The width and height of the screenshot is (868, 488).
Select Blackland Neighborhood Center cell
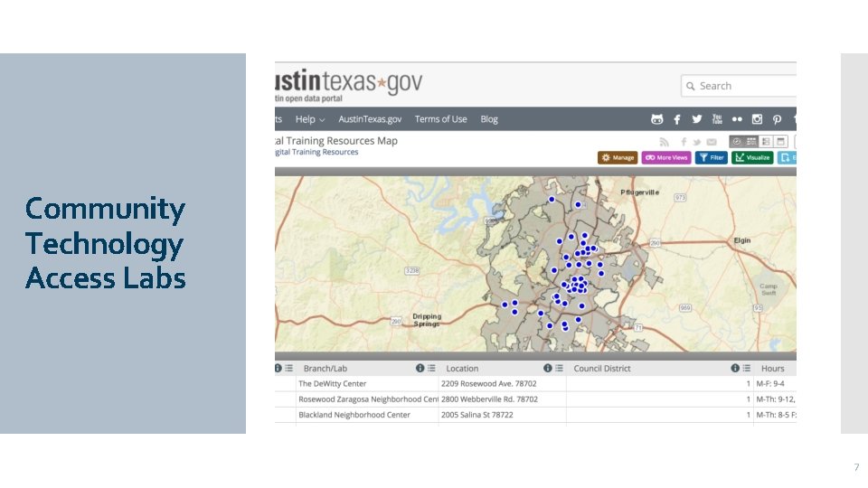pos(367,415)
